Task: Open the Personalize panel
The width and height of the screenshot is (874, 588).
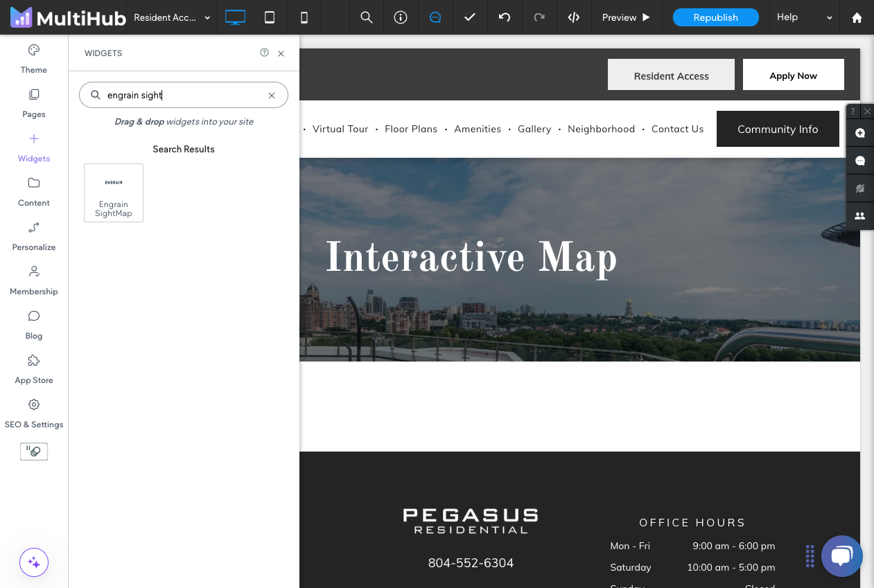Action: tap(34, 236)
